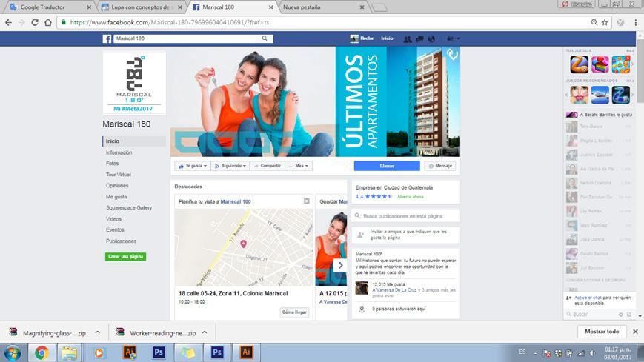Image resolution: width=644 pixels, height=362 pixels.
Task: Select Squarespace Gallery in sidebar
Action: click(129, 208)
